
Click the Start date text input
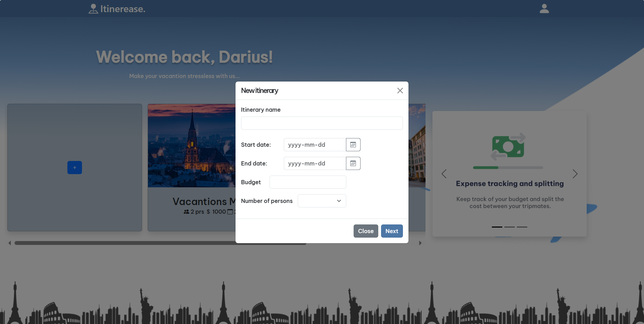click(315, 145)
